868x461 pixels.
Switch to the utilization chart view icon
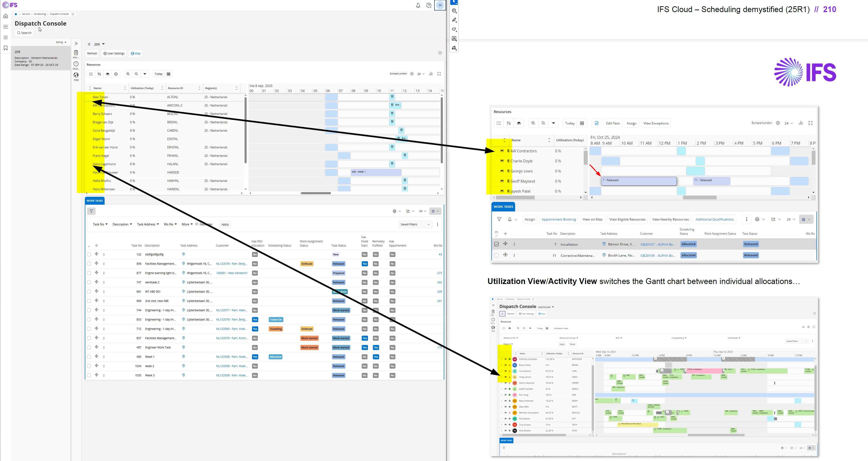point(431,73)
